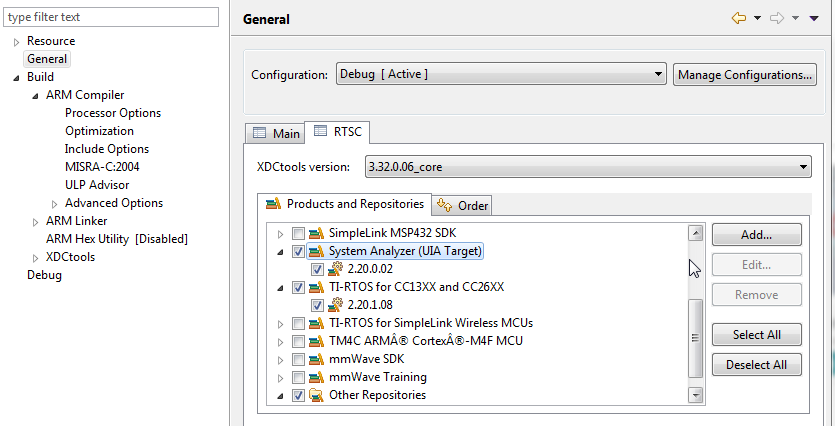The image size is (835, 426).
Task: Uncheck System Analyzer (UIA Target) checkbox
Action: (298, 252)
